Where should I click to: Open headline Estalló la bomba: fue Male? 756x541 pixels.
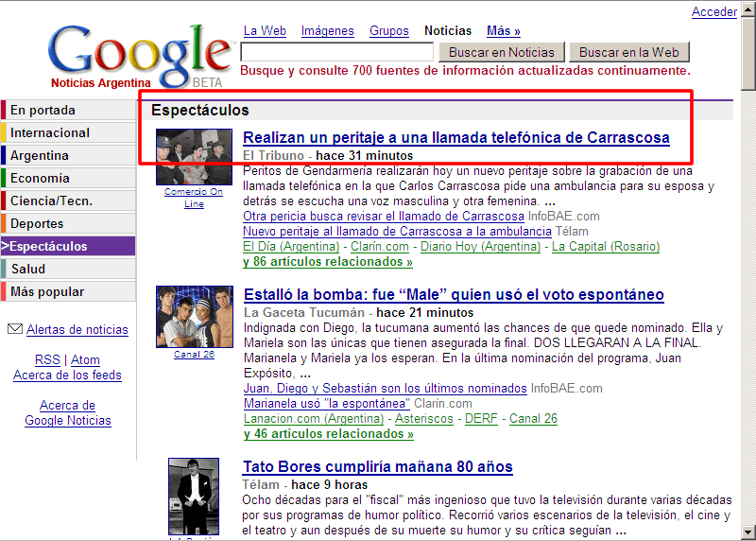pos(454,294)
